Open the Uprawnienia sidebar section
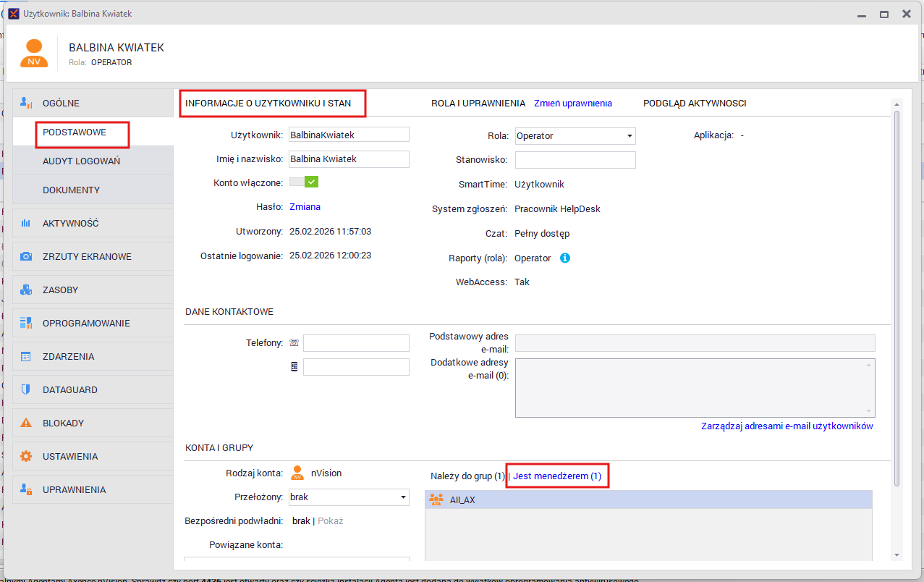This screenshot has width=924, height=582. pyautogui.click(x=74, y=490)
